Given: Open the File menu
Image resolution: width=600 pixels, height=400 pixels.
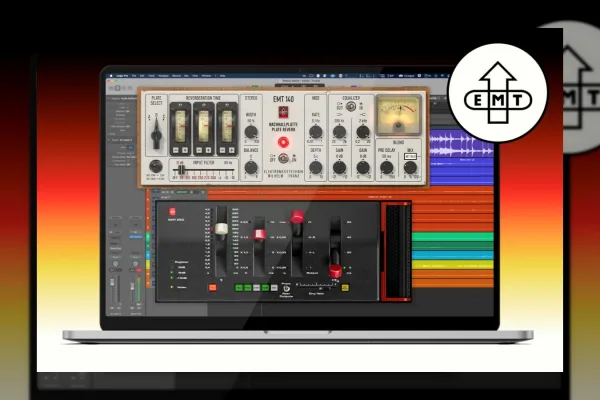Looking at the screenshot, I should (134, 76).
